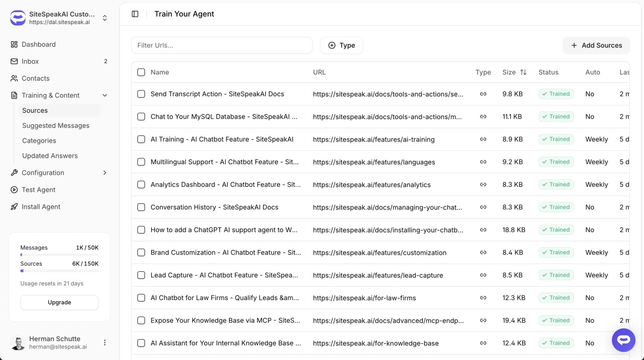This screenshot has height=360, width=644.
Task: Click the Upgrade button
Action: pos(59,302)
